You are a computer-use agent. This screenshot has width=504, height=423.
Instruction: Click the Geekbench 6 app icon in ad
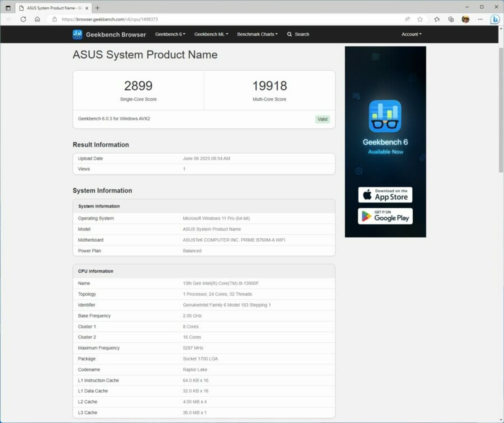click(x=385, y=116)
